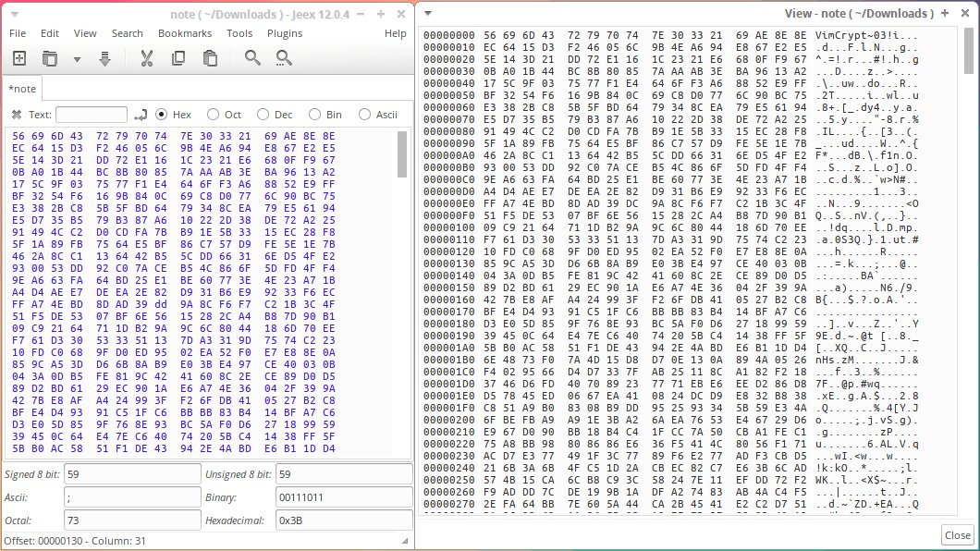Click offset 00000000 in View window

coord(449,36)
